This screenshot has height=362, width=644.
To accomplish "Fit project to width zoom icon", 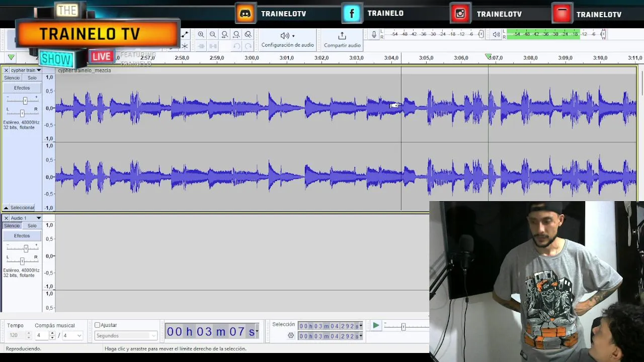I will [x=236, y=35].
